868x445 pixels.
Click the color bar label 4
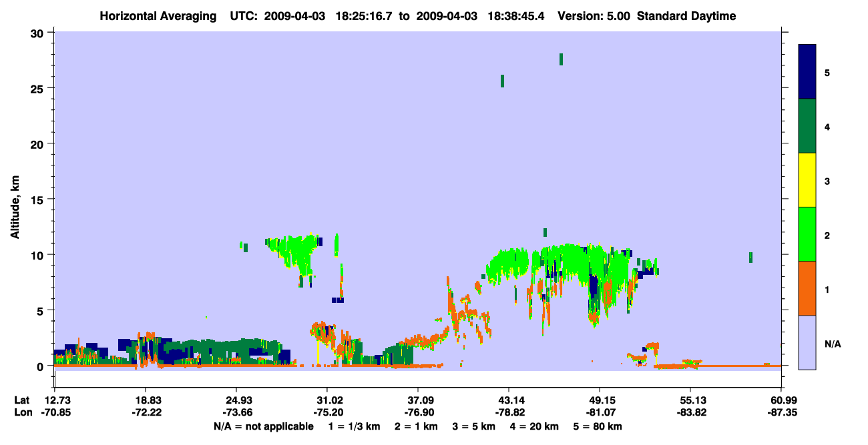(x=827, y=126)
